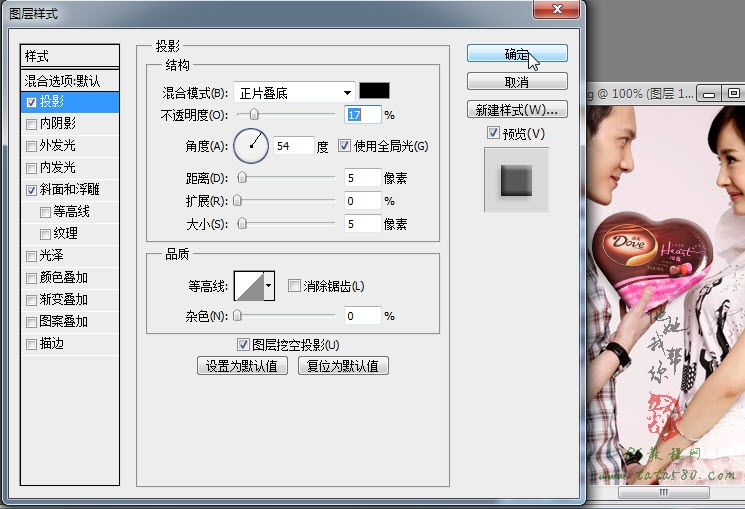Click the 确定 button
Viewport: 745px width, 509px height.
pyautogui.click(x=517, y=54)
